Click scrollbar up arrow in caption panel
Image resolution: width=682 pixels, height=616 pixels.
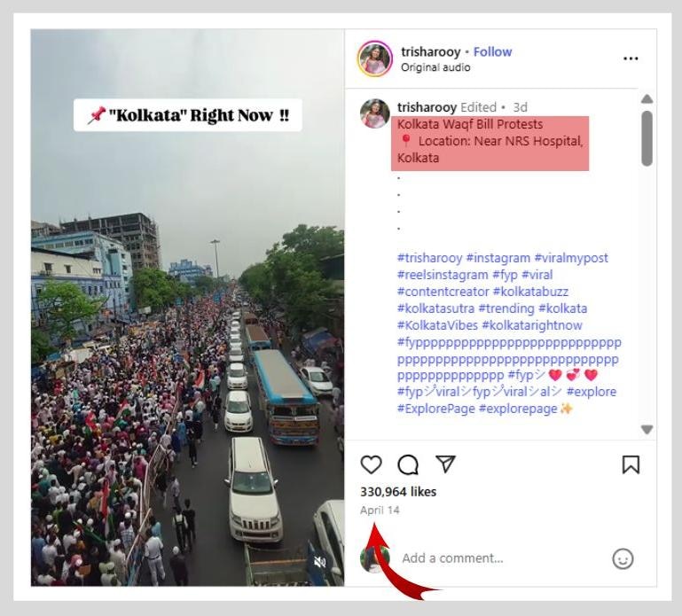tap(647, 98)
